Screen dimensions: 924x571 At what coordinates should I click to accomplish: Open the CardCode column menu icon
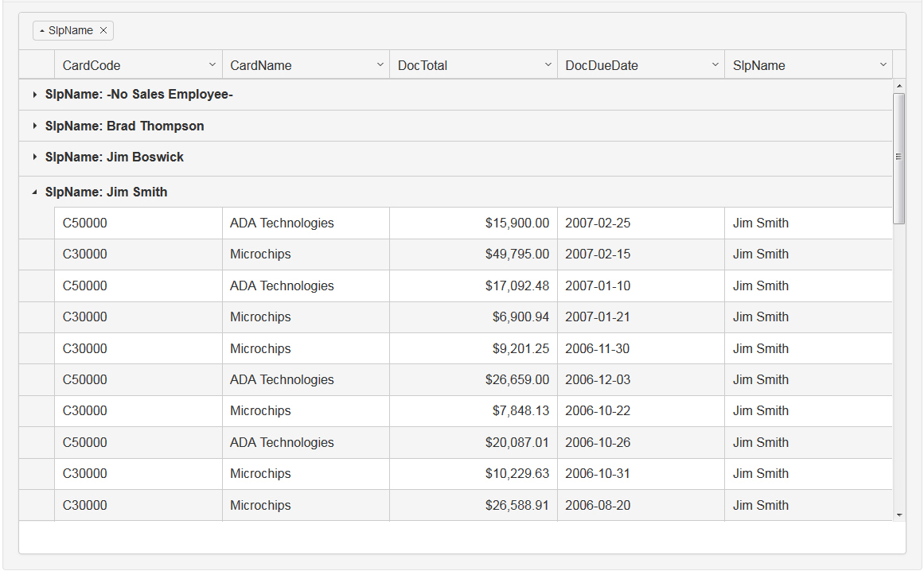[212, 64]
